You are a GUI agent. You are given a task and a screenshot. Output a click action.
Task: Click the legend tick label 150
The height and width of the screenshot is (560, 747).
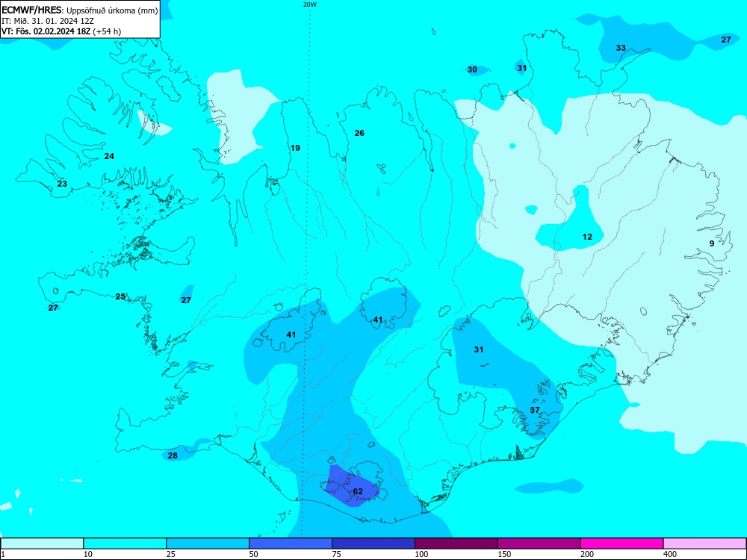click(505, 554)
